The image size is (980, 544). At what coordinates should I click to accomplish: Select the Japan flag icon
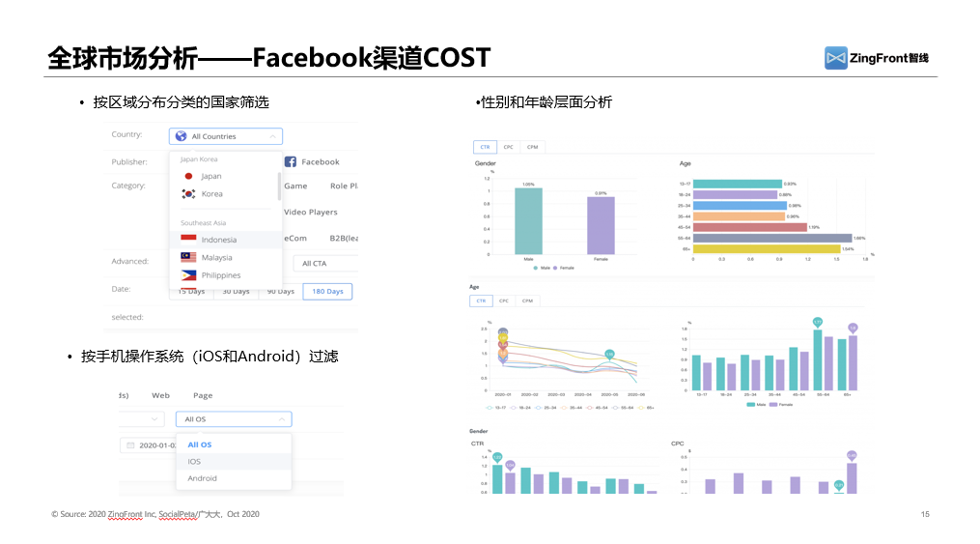click(188, 176)
